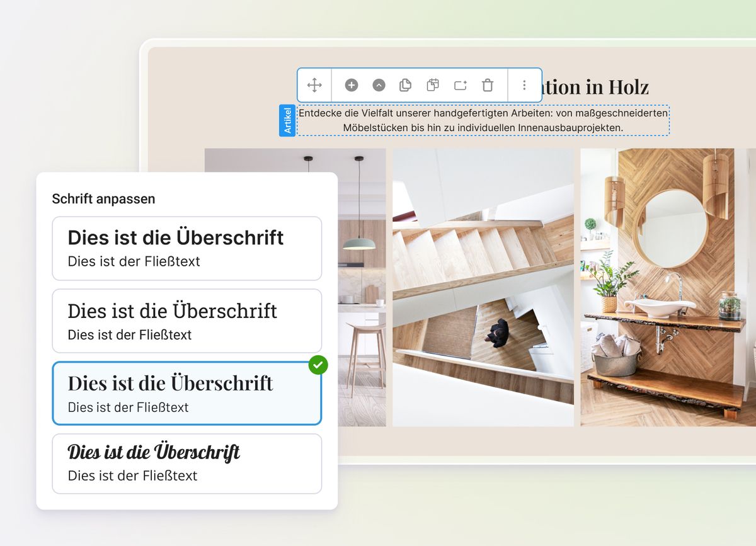Open the Schrift anpassen panel header
This screenshot has height=546, width=756.
click(103, 199)
